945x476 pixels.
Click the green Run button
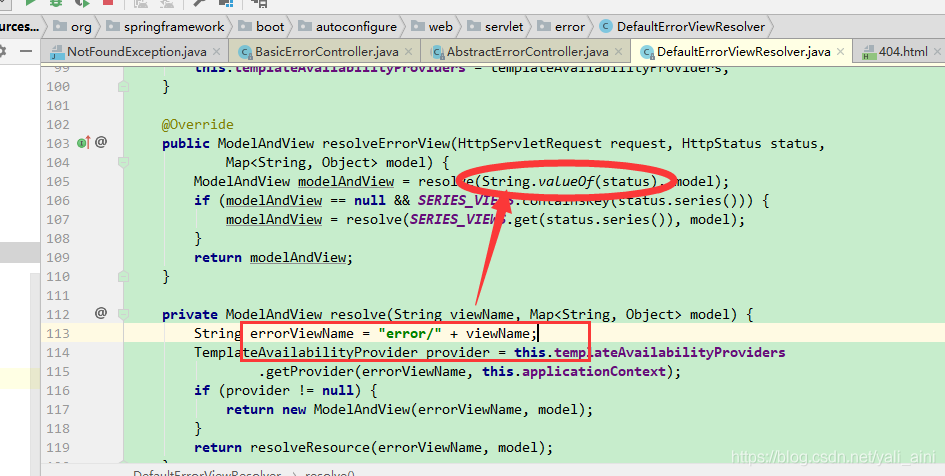[30, 2]
